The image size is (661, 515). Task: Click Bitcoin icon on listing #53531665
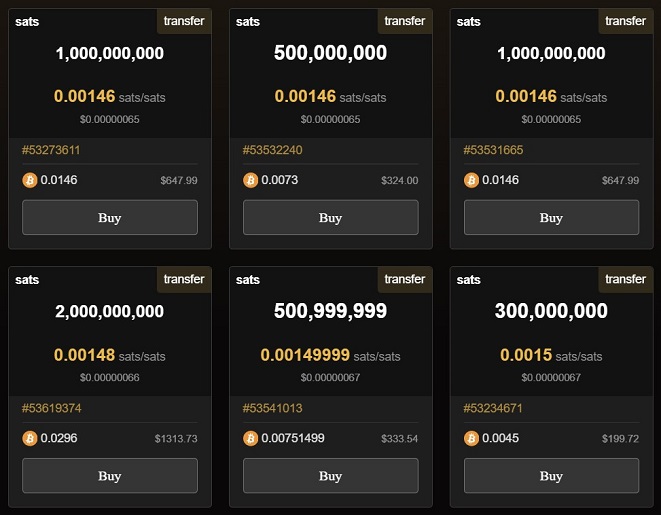tap(471, 180)
